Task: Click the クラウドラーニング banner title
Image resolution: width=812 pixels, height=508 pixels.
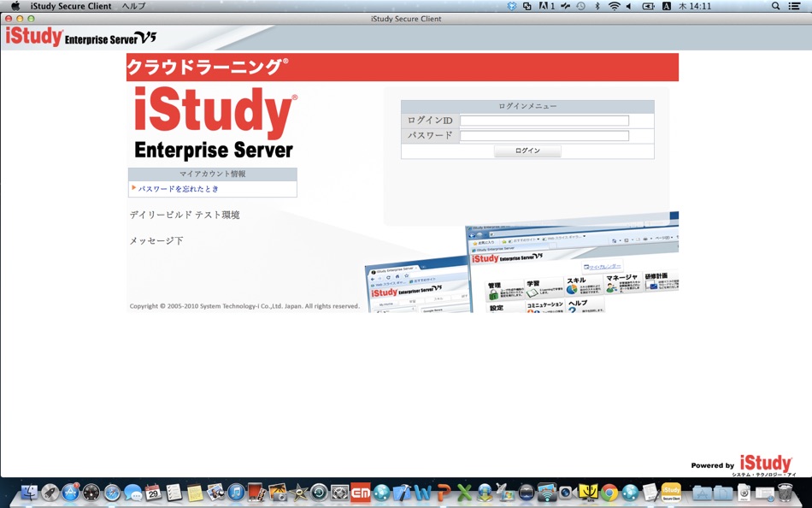Action: click(207, 67)
